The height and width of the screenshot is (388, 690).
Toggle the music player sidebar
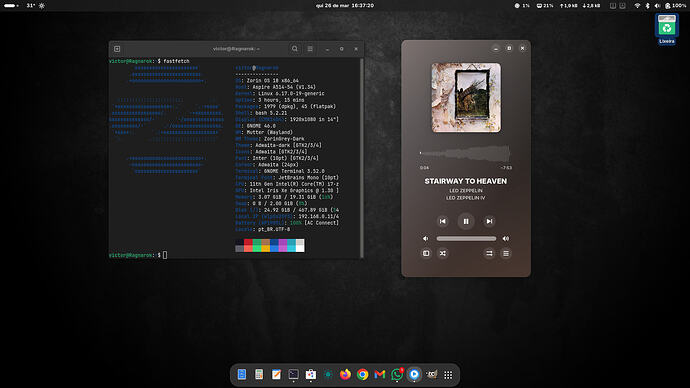coord(426,253)
